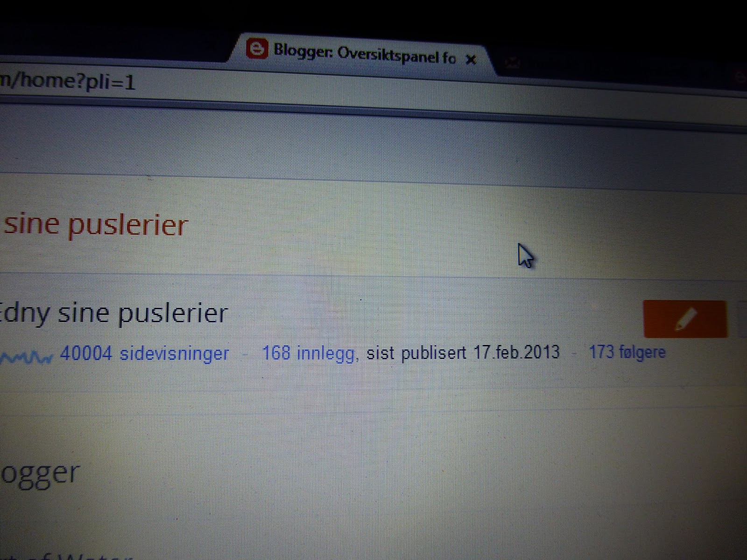Click the Blogger favicon on the tab
This screenshot has width=747, height=560.
click(x=257, y=49)
